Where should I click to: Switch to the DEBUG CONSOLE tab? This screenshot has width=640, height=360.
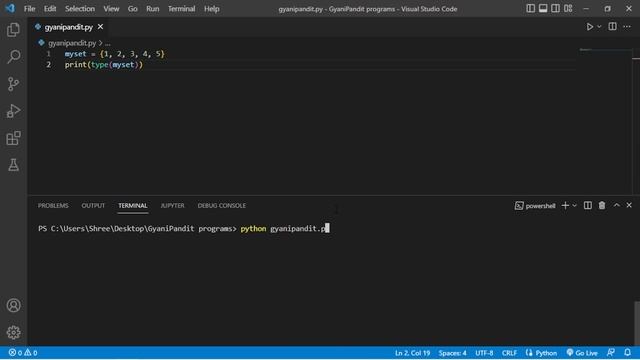click(x=222, y=206)
